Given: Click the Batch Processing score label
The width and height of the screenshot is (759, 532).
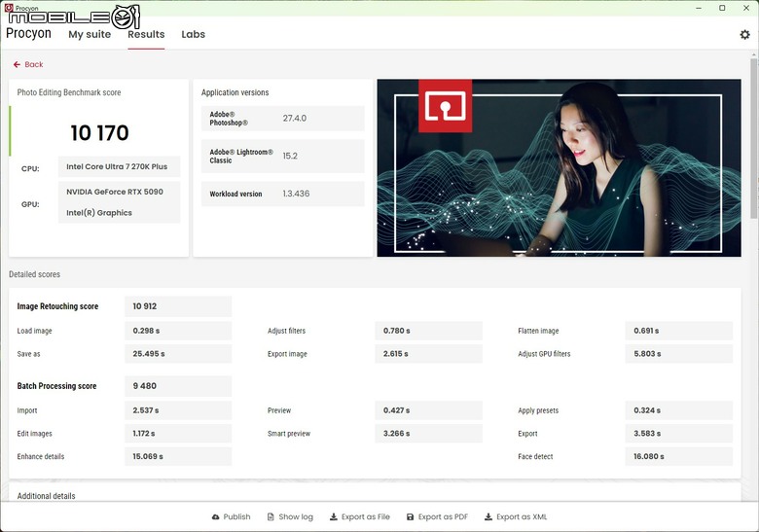Looking at the screenshot, I should point(56,386).
